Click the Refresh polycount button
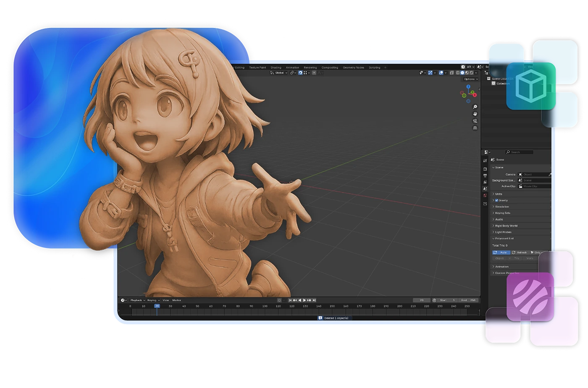The image size is (588, 388). point(520,253)
